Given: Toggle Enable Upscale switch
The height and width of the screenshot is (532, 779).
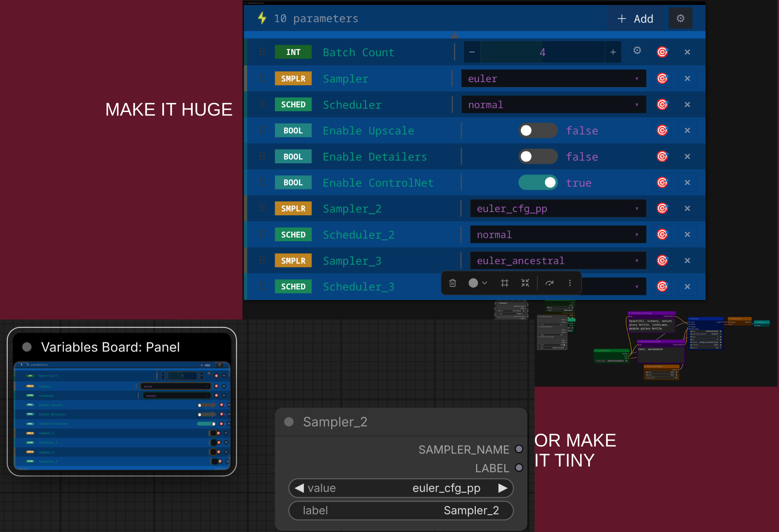Looking at the screenshot, I should tap(538, 131).
